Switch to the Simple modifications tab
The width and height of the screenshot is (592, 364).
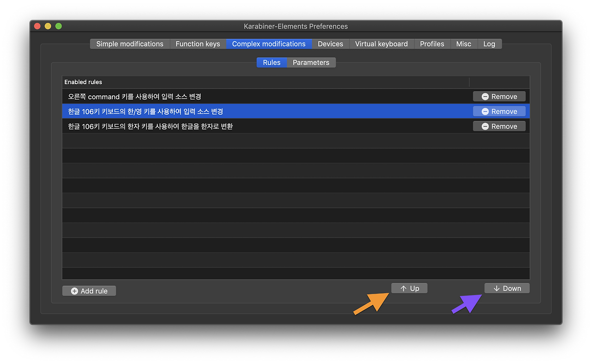pyautogui.click(x=129, y=44)
